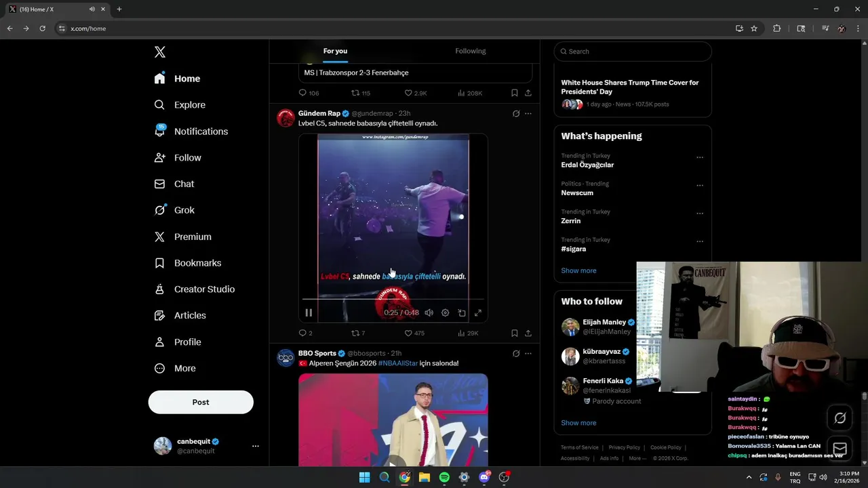Click the X logo in the sidebar
This screenshot has height=488, width=868.
tap(159, 52)
